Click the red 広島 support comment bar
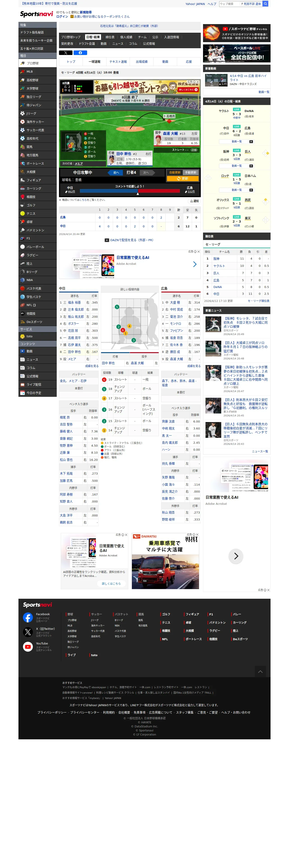This screenshot has height=868, width=289. [x=159, y=191]
